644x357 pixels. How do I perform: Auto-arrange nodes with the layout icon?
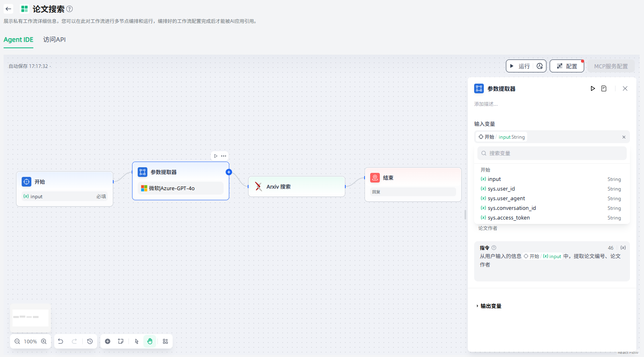(x=165, y=341)
